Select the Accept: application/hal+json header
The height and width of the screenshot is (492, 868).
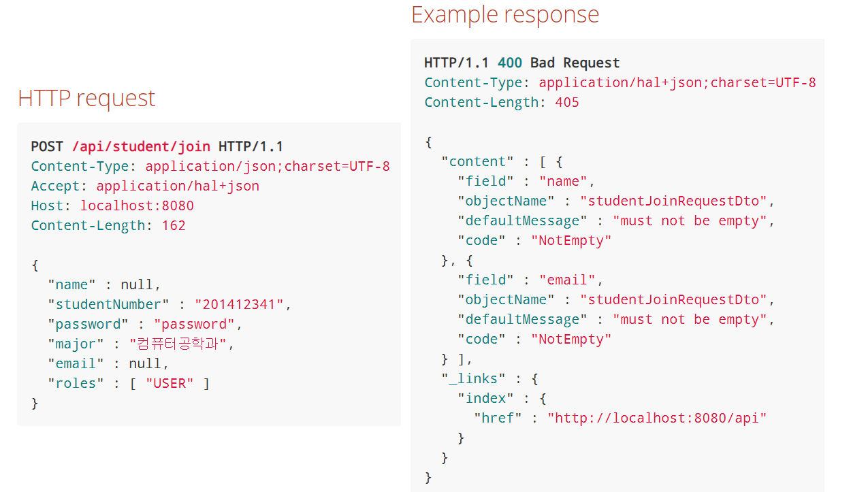point(144,185)
